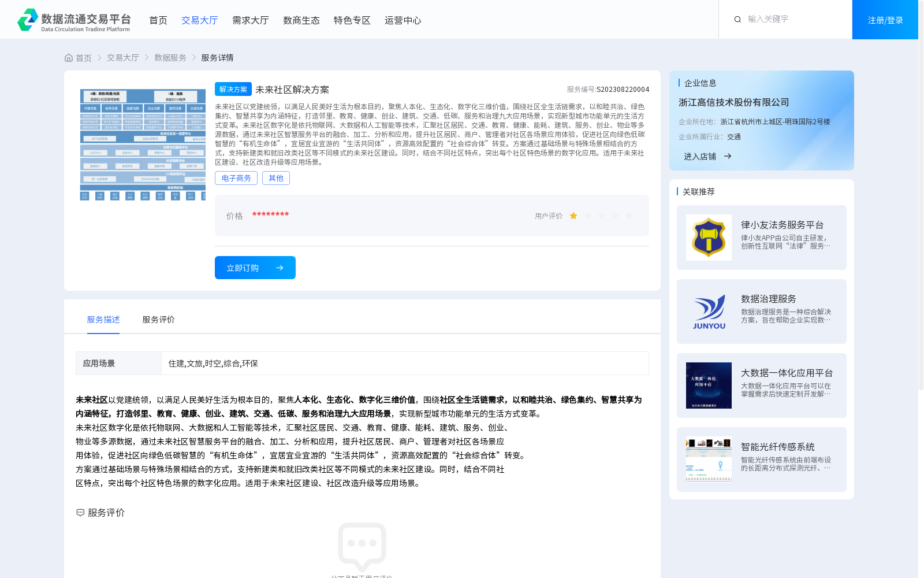Open 数商生态 navigation item
The height and width of the screenshot is (578, 924).
pyautogui.click(x=301, y=20)
